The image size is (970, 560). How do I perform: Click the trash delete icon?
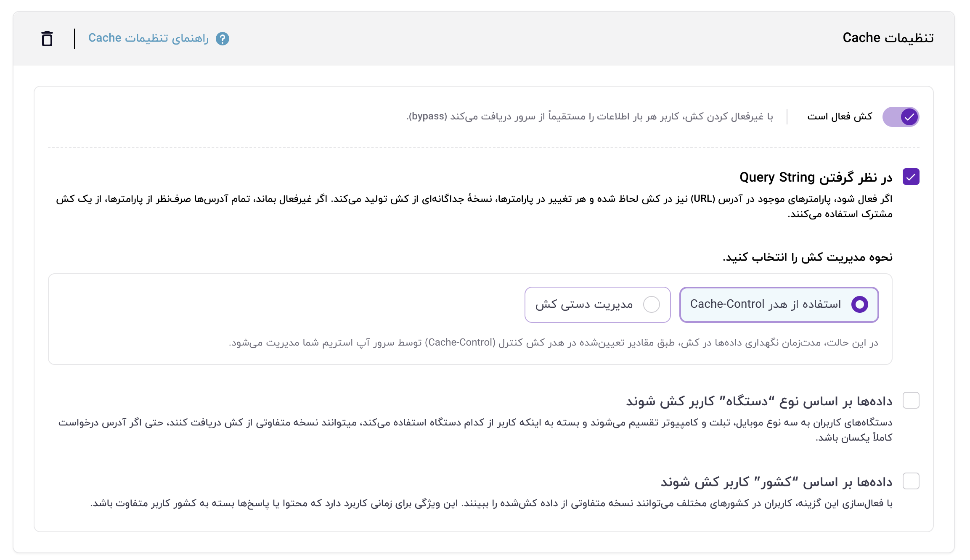47,39
